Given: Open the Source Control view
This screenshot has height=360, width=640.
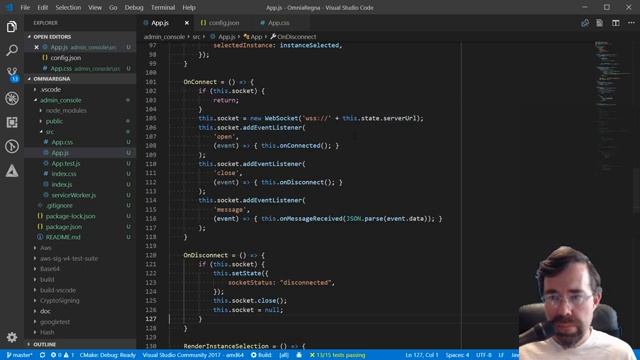Looking at the screenshot, I should [x=12, y=74].
